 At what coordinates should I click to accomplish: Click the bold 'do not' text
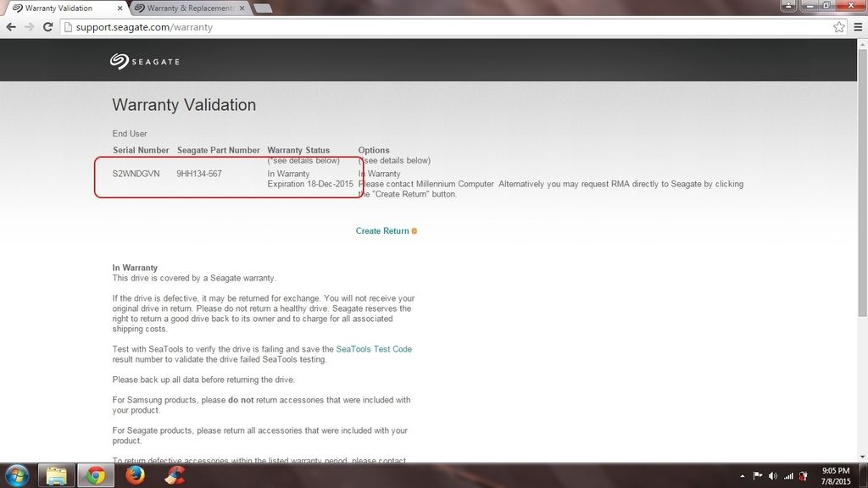[x=241, y=400]
